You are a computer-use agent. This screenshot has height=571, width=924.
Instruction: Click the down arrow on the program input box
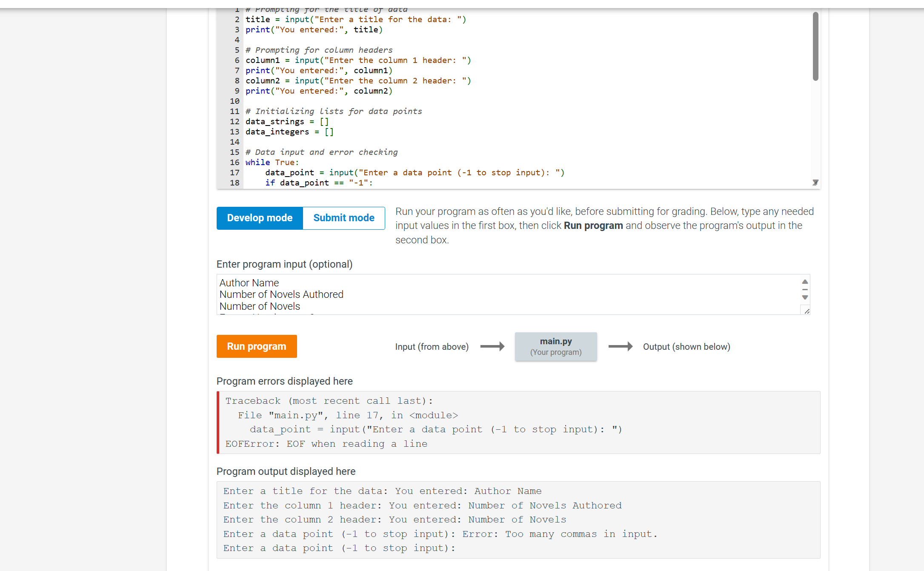coord(804,297)
